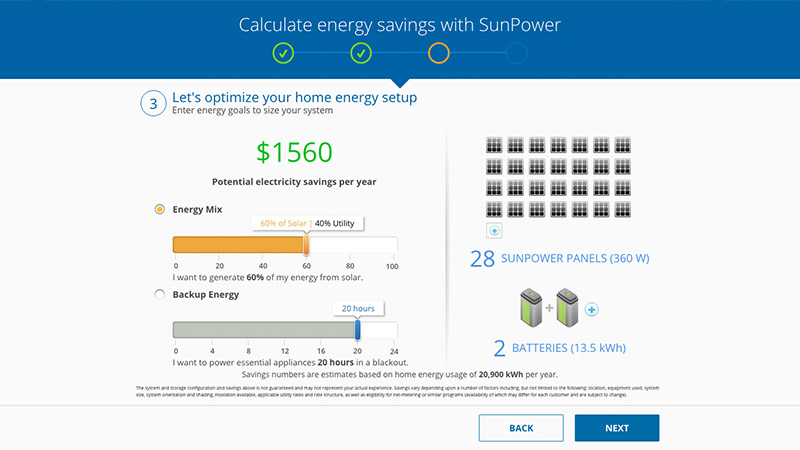The width and height of the screenshot is (800, 450).
Task: Set Energy Mix slider to 100 mark
Action: click(x=392, y=245)
